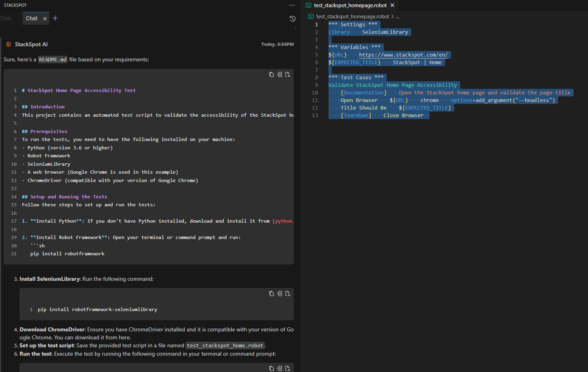Select the test_stackspot_homepage.robot editor tab

[x=350, y=6]
